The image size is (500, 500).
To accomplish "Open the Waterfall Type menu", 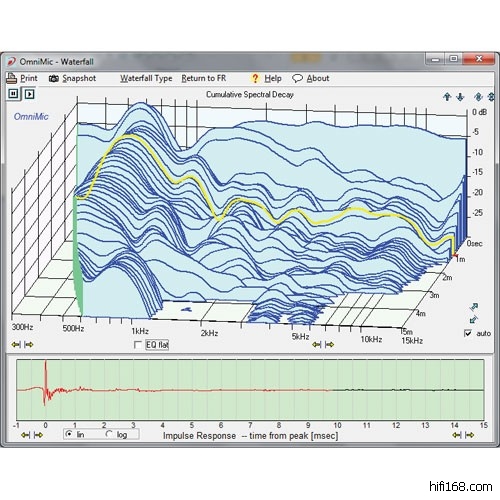I will point(146,78).
